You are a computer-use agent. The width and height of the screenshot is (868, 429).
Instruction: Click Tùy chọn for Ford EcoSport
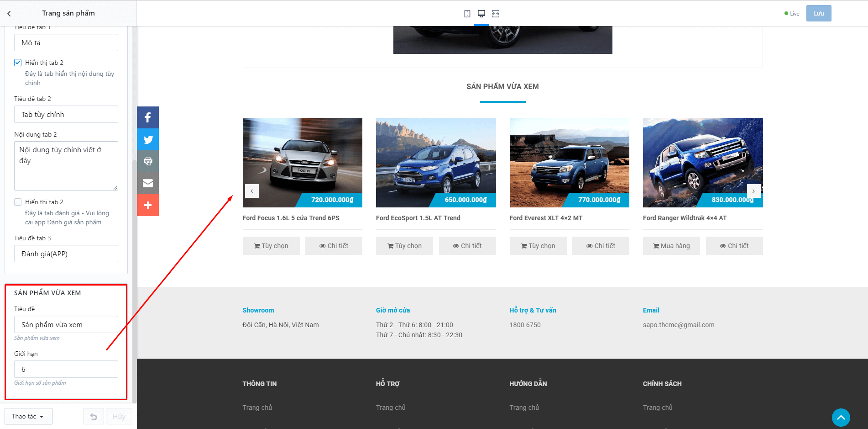coord(404,246)
